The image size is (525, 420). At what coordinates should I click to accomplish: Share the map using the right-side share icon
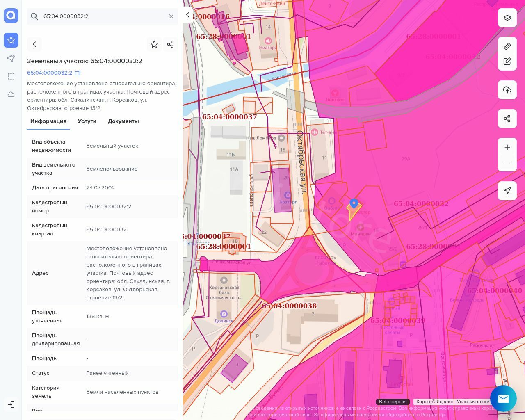(x=507, y=119)
